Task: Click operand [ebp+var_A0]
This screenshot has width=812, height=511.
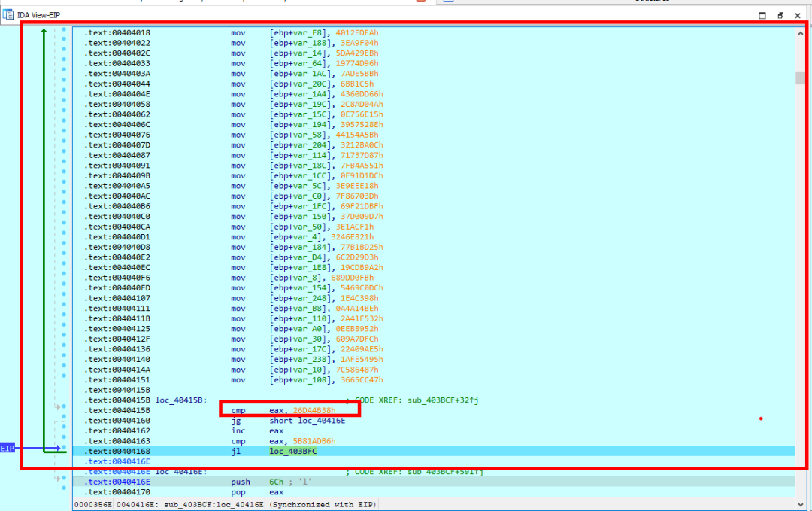Action: tap(300, 329)
